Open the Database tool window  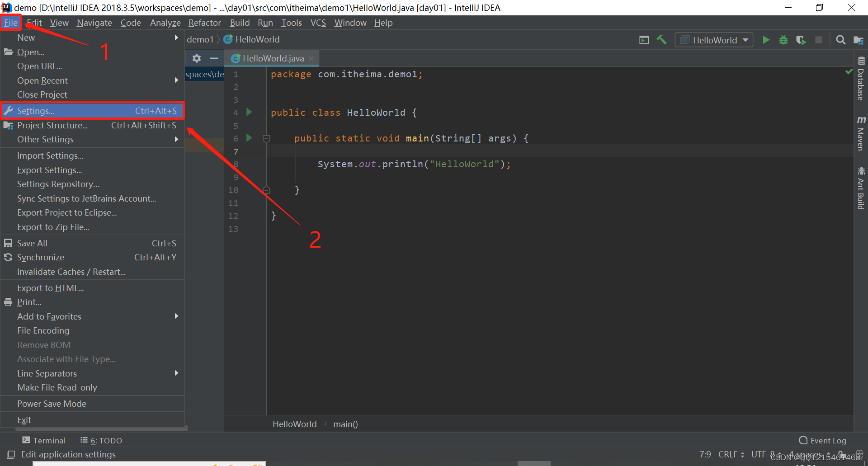(861, 79)
